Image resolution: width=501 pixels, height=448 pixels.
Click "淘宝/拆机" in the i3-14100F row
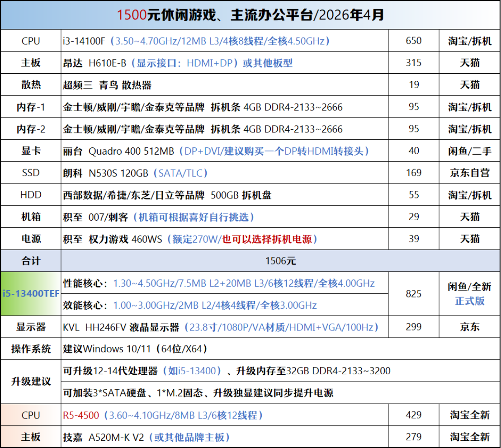[x=470, y=41]
